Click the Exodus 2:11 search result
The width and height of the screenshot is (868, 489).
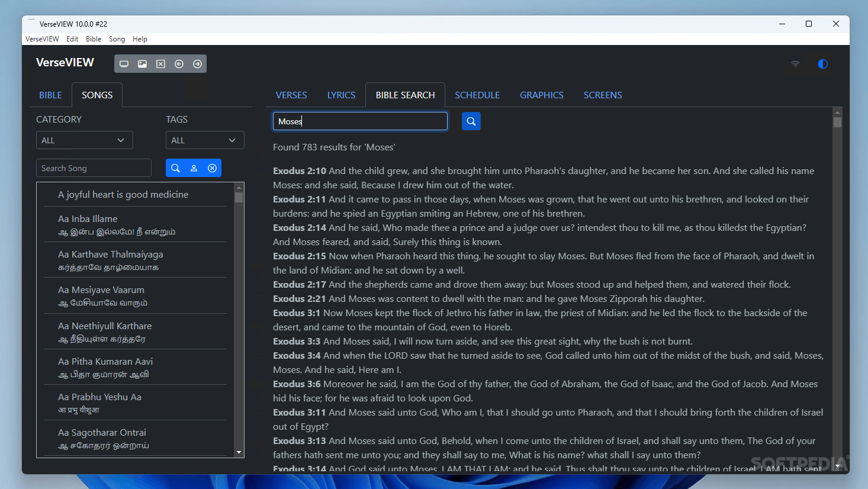point(541,207)
